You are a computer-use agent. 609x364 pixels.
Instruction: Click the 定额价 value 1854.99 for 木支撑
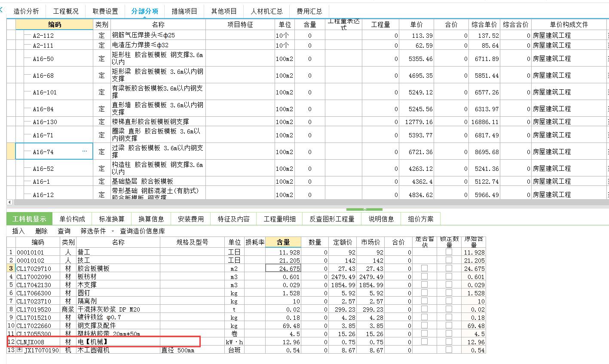click(x=343, y=285)
